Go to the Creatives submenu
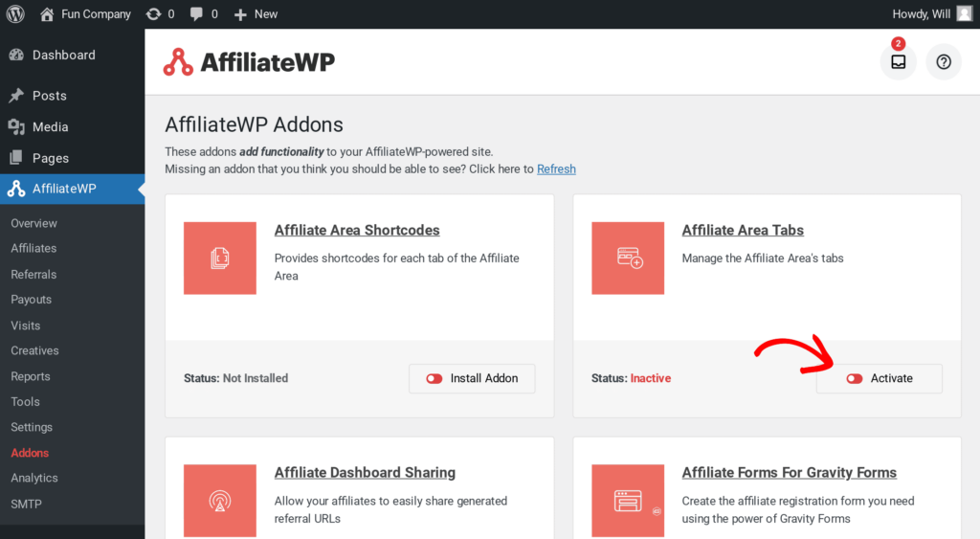This screenshot has width=980, height=539. pos(35,350)
